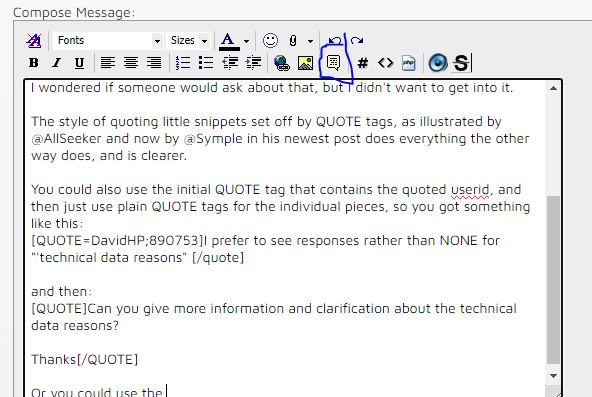Toggle italic formatting
The width and height of the screenshot is (592, 397).
[57, 63]
